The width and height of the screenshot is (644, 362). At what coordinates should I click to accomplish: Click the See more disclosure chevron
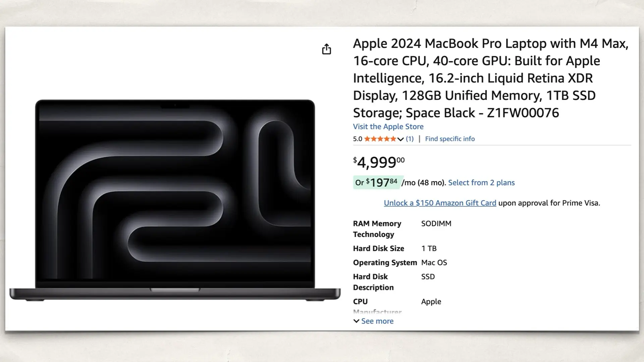(357, 321)
